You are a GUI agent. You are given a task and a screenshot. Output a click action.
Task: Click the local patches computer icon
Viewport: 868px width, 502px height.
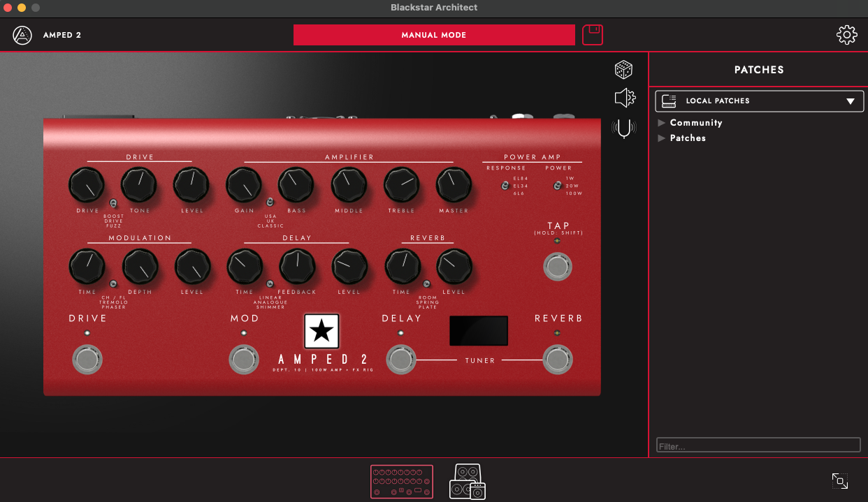pos(669,101)
